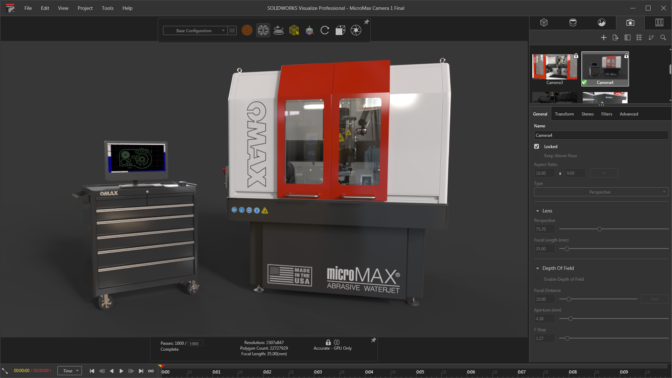Open the Models tab cube icon
Image resolution: width=672 pixels, height=378 pixels.
click(x=544, y=23)
